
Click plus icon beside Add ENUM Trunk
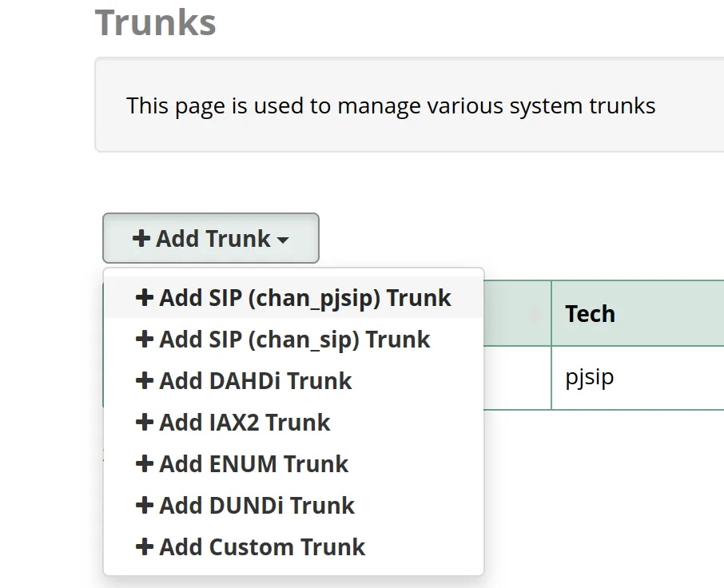144,463
